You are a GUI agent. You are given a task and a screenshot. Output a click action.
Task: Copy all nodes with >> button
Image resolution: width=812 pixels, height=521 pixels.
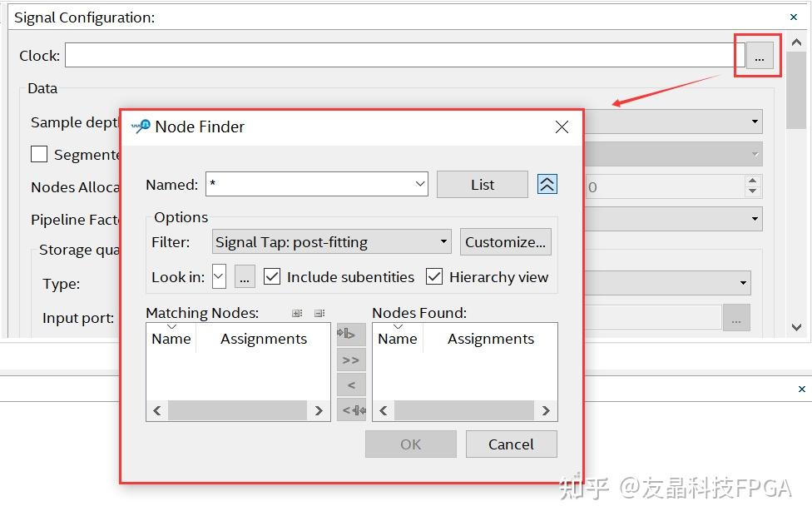click(x=351, y=360)
